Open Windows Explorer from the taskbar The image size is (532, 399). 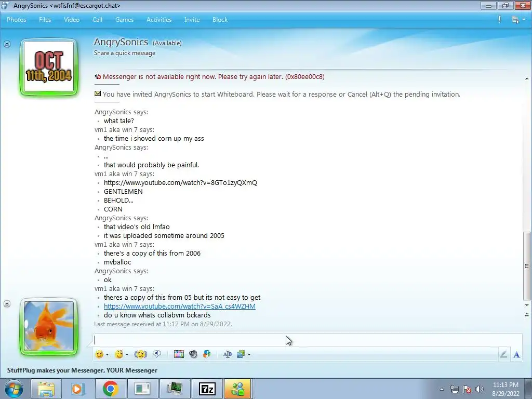click(x=46, y=389)
